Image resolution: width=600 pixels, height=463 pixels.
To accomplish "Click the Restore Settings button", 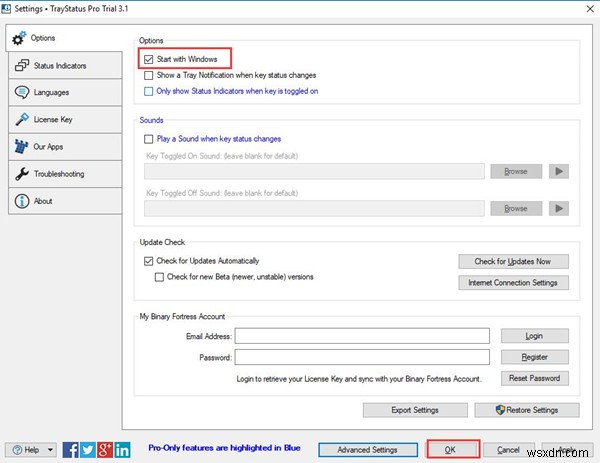I will pos(527,410).
